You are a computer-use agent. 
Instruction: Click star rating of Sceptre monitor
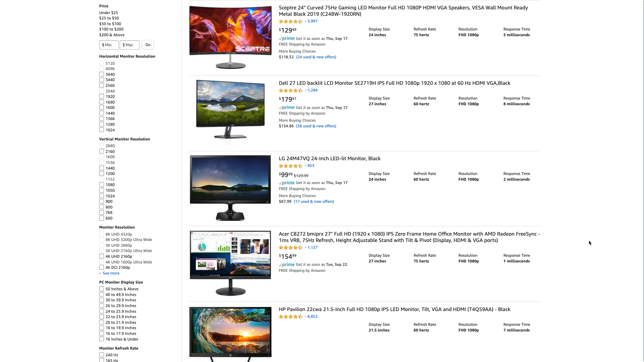[290, 21]
